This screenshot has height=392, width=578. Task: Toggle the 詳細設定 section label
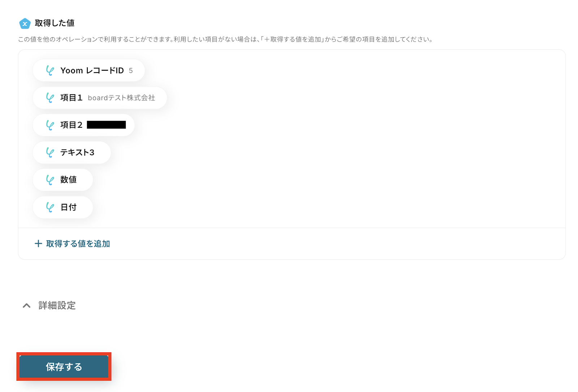[x=57, y=306]
